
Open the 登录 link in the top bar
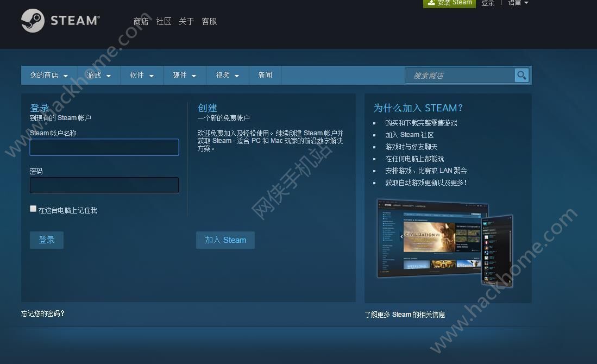[488, 3]
